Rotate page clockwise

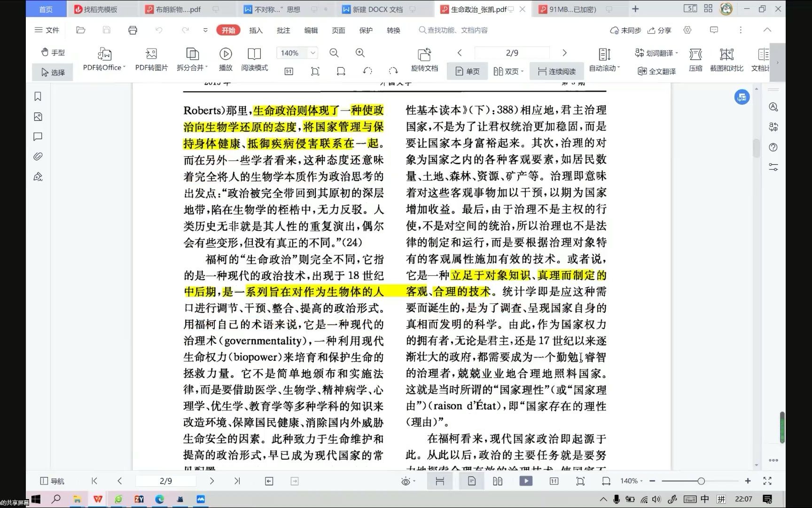393,71
